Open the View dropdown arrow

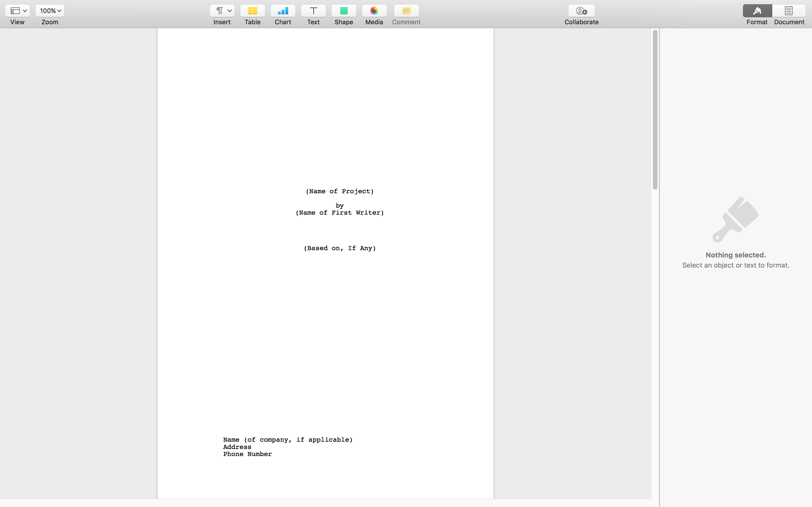coord(25,11)
